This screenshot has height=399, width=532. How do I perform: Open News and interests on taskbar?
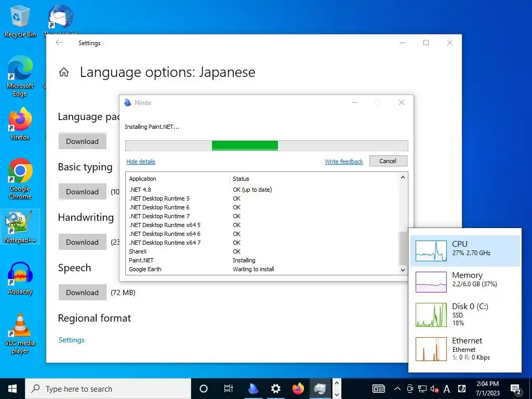click(x=379, y=389)
